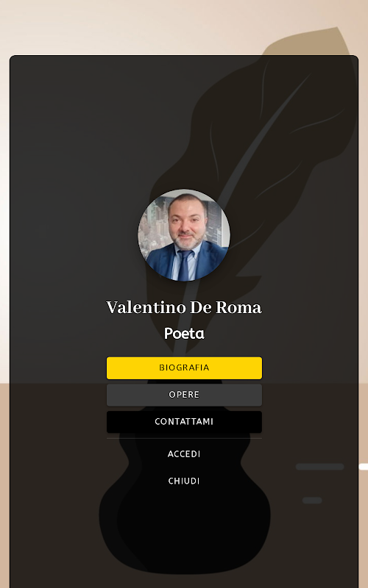Image resolution: width=368 pixels, height=588 pixels.
Task: Click the blue tie in the profile picture
Action: [185, 265]
